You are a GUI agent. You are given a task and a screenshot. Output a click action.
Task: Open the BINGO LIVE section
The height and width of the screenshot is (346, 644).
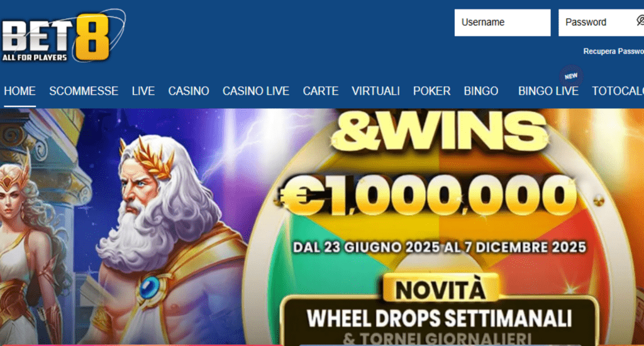point(548,91)
